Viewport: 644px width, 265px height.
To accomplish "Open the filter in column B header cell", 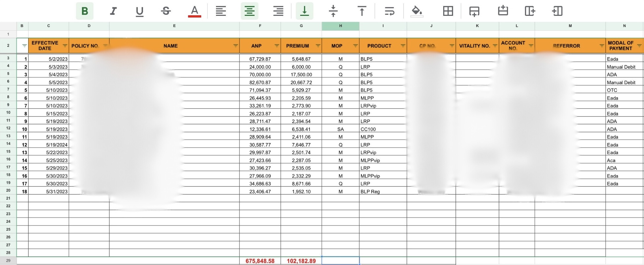I will (x=24, y=46).
